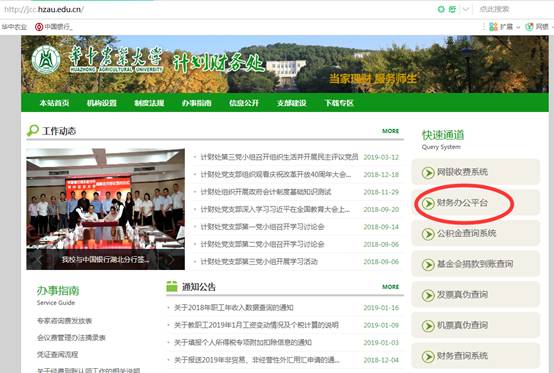Open news about 改革开放40周年大会
554x373 pixels.
click(276, 174)
